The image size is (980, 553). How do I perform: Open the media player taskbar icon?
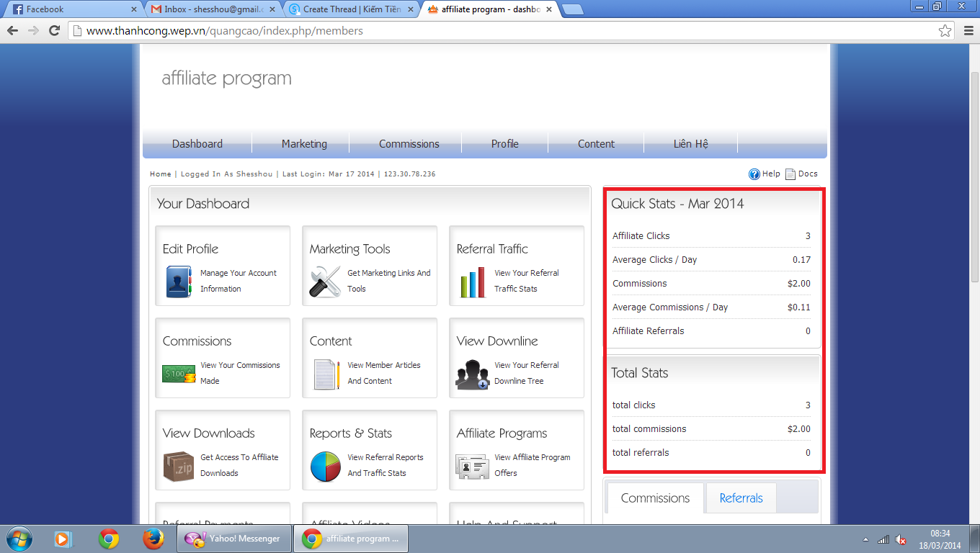coord(63,539)
